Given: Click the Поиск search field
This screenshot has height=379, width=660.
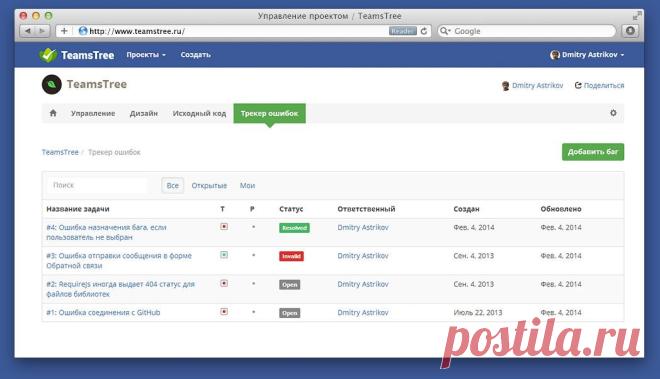Looking at the screenshot, I should [97, 185].
